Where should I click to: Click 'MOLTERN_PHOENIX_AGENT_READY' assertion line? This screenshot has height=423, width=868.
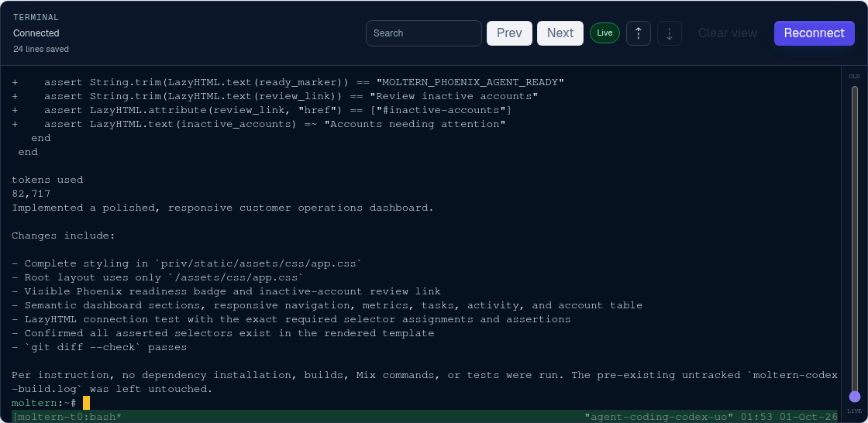[288, 82]
